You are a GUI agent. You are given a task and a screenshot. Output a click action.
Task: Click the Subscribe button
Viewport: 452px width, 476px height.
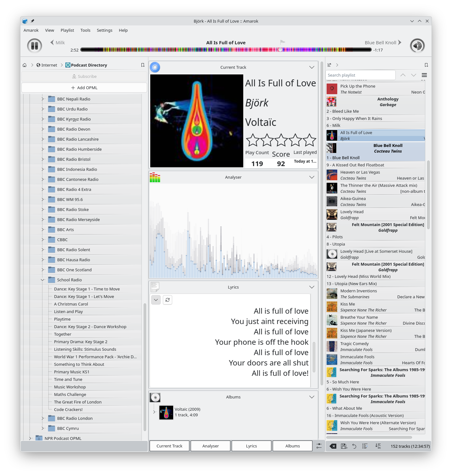tap(84, 76)
